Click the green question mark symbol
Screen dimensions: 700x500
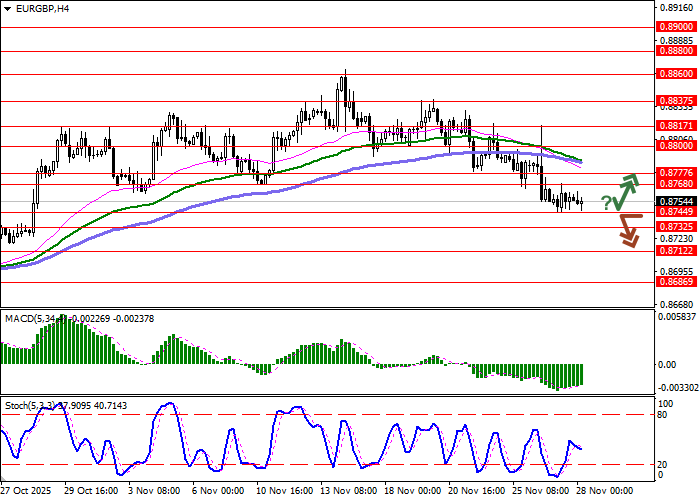click(606, 204)
